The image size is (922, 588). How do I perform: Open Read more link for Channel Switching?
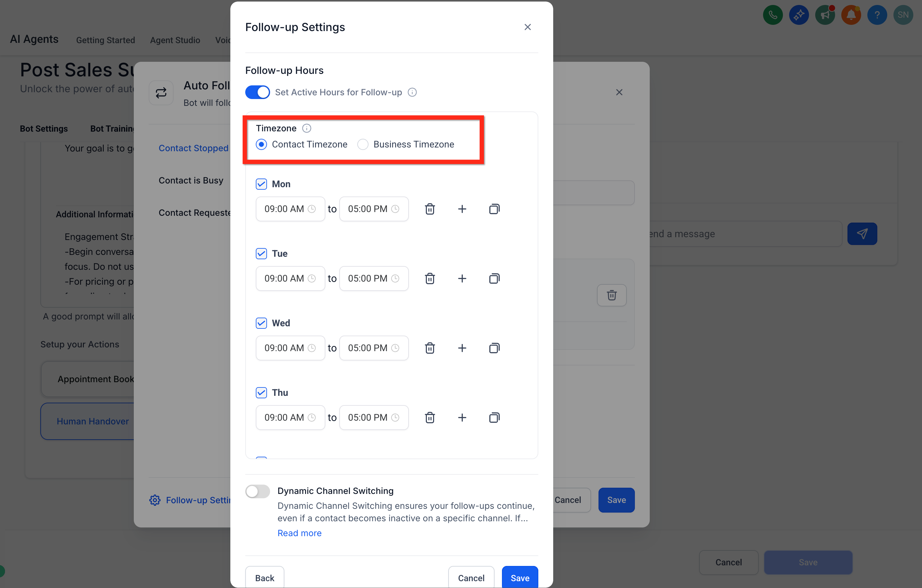pyautogui.click(x=300, y=533)
